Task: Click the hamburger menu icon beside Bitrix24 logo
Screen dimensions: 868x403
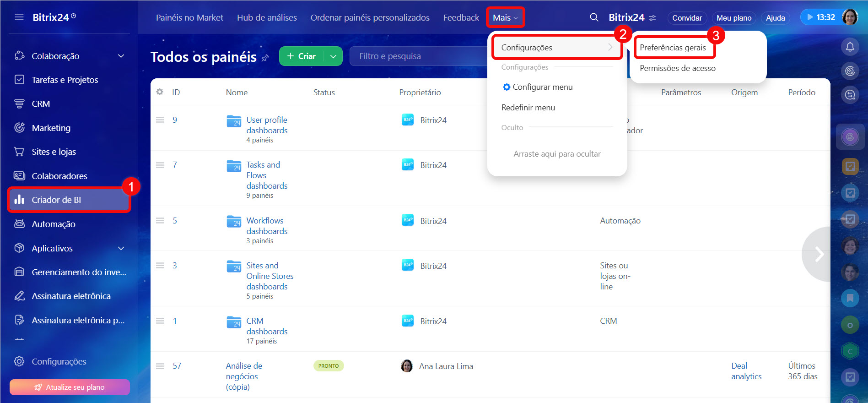Action: (x=19, y=17)
